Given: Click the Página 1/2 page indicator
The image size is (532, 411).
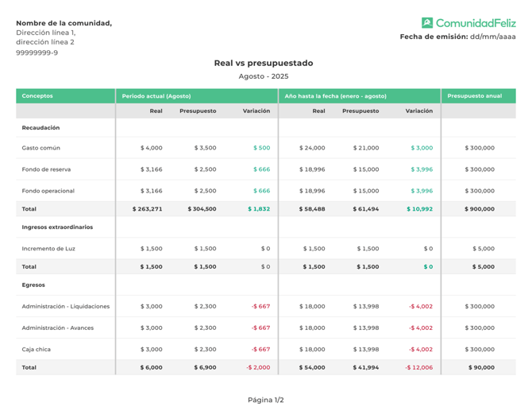Looking at the screenshot, I should point(265,400).
